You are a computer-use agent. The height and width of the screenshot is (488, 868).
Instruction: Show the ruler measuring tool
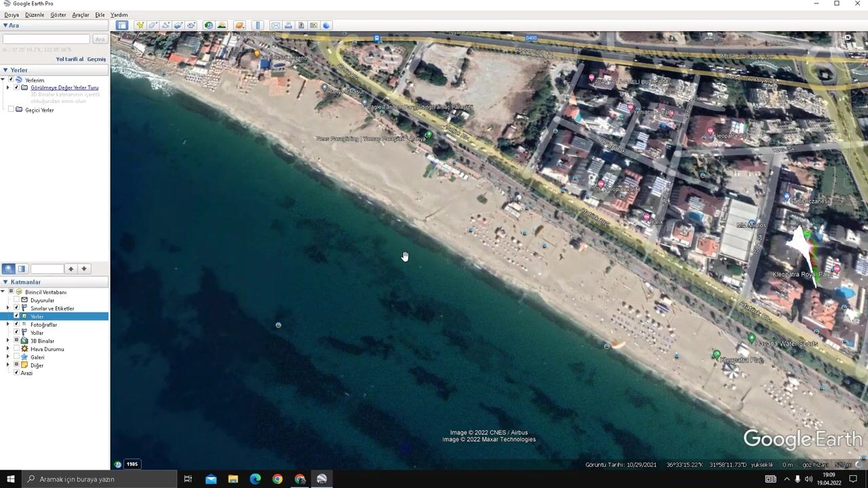(258, 26)
